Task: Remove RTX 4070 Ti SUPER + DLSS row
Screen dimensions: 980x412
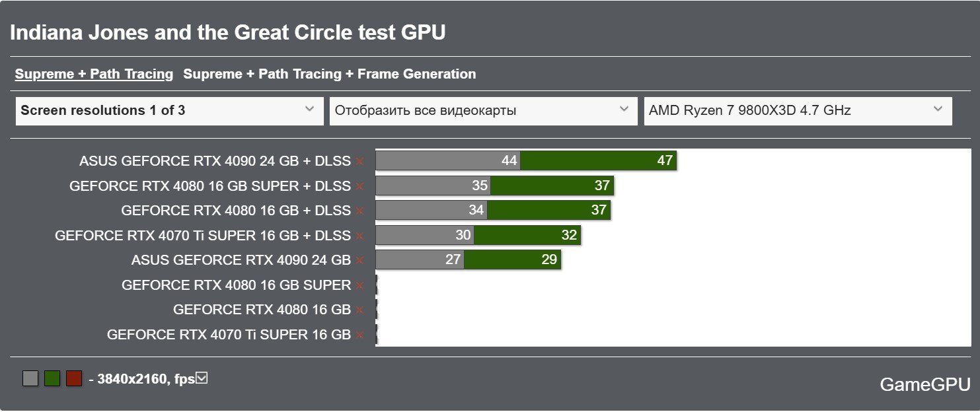Action: pos(359,236)
